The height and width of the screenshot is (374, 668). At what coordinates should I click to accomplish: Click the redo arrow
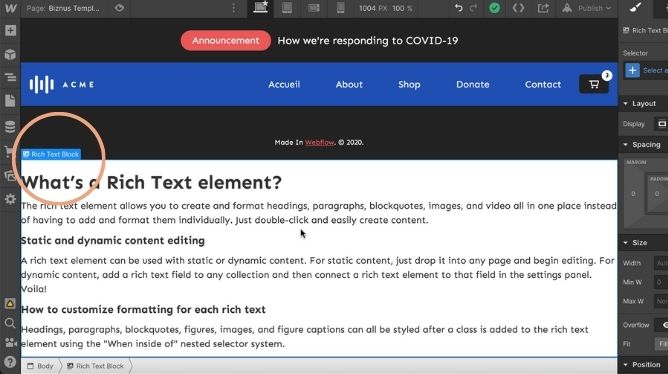[x=473, y=8]
